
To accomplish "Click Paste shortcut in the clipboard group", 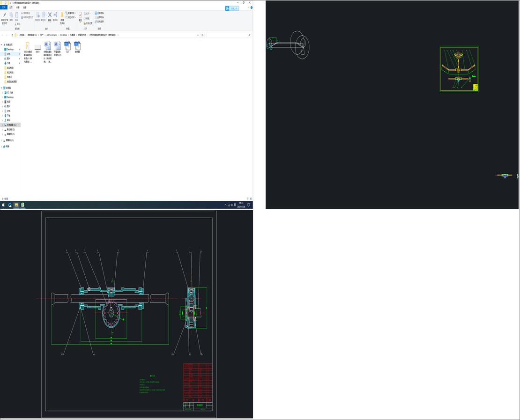I will click(27, 17).
